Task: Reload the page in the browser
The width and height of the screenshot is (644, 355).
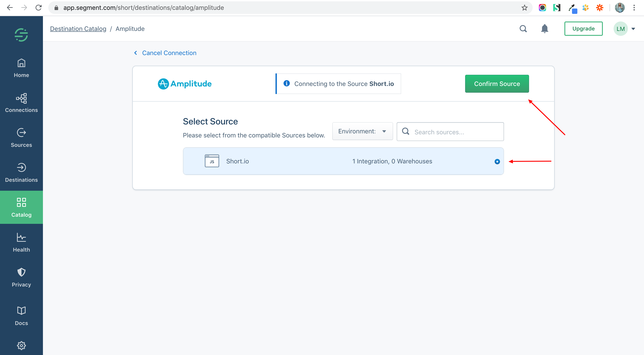Action: (38, 8)
